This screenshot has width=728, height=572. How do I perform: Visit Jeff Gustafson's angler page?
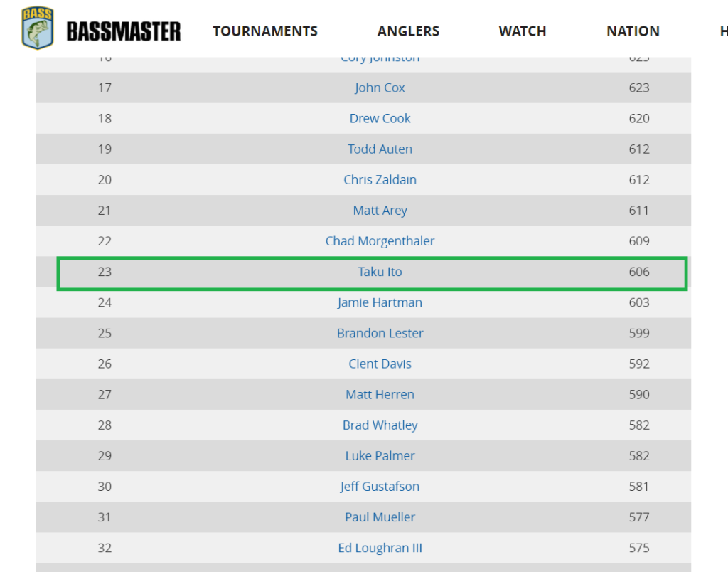pyautogui.click(x=380, y=486)
